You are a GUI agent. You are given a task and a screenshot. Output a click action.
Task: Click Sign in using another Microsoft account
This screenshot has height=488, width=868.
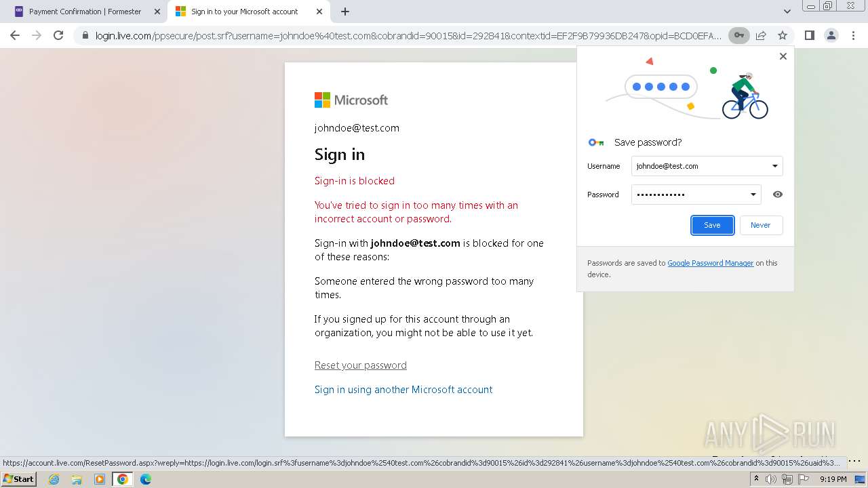(x=403, y=390)
